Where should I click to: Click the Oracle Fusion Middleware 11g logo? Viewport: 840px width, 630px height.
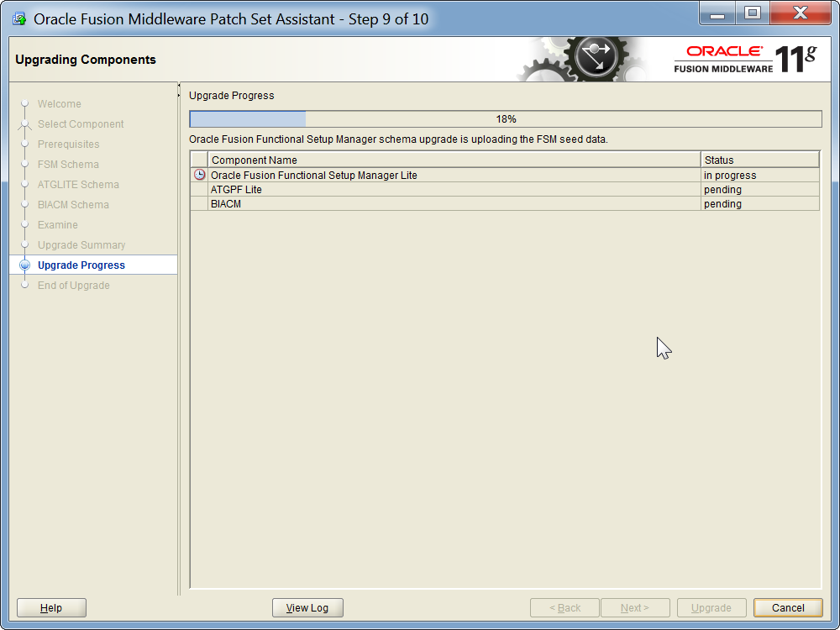[x=745, y=59]
